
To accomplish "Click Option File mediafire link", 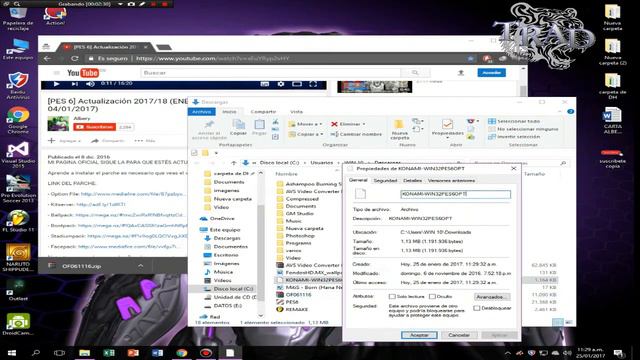I will tap(133, 194).
